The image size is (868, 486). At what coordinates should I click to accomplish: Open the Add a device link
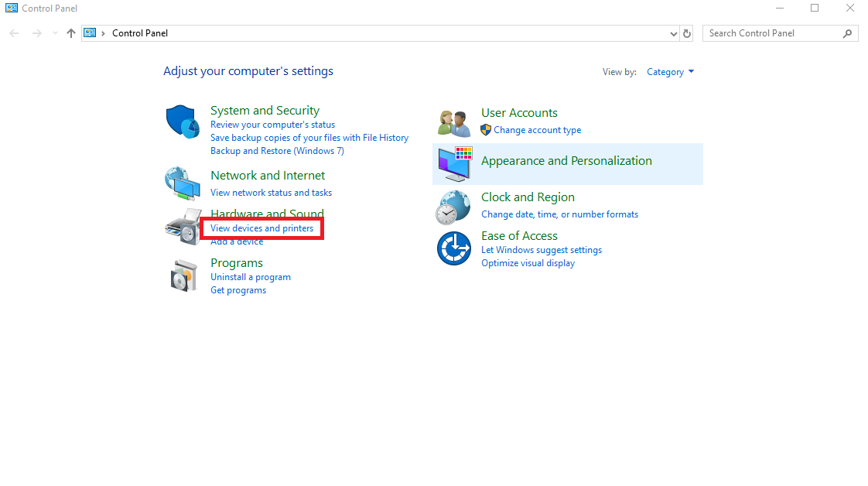pyautogui.click(x=237, y=242)
